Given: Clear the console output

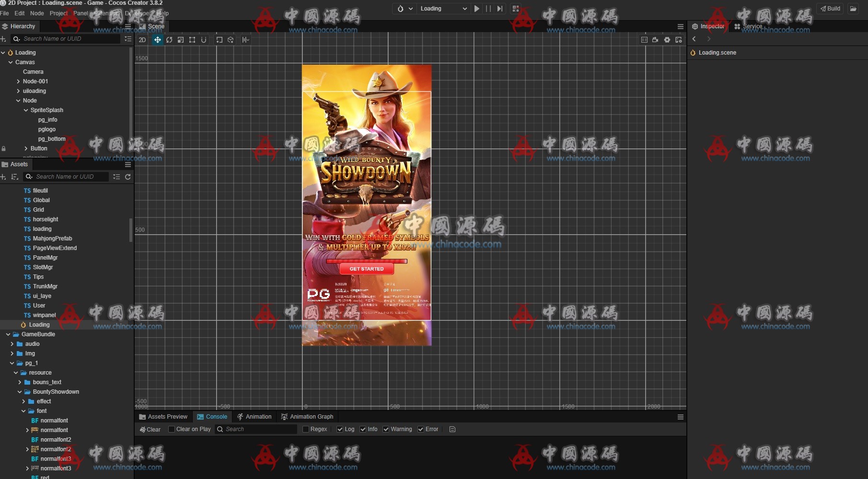Looking at the screenshot, I should point(150,429).
